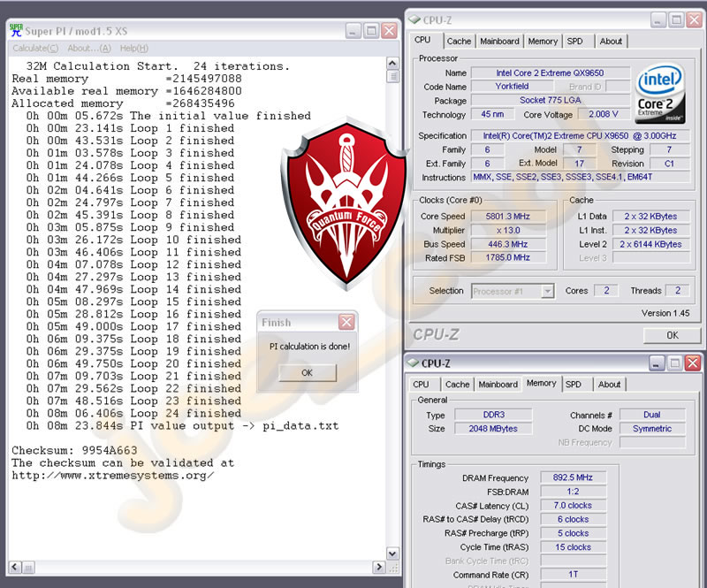Close the top CPU-Z window

point(695,19)
